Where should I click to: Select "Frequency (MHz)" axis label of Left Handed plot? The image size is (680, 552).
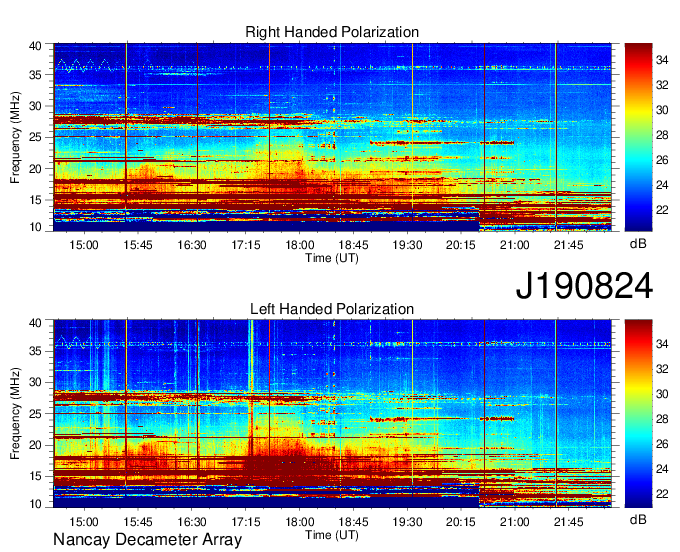tap(15, 414)
